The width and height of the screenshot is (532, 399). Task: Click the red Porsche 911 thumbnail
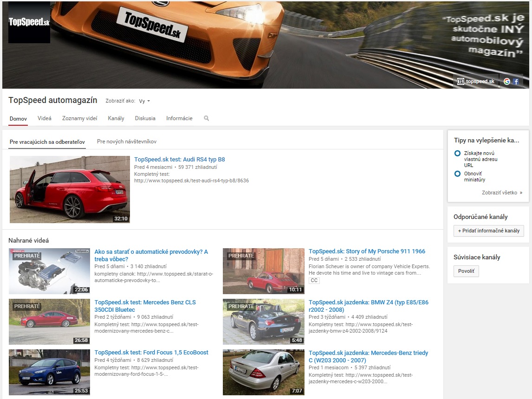(x=263, y=271)
